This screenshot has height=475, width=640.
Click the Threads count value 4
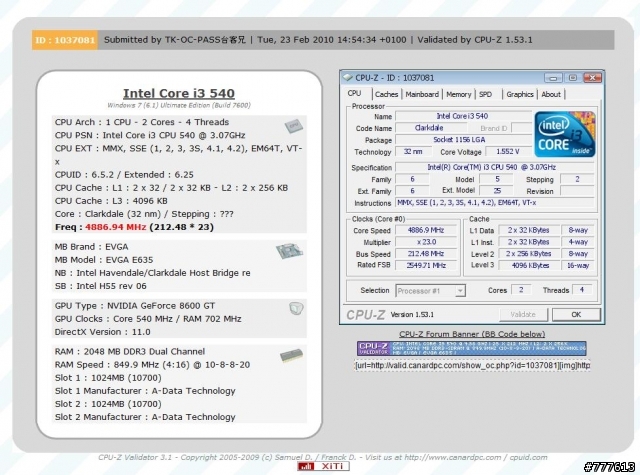[x=582, y=290]
